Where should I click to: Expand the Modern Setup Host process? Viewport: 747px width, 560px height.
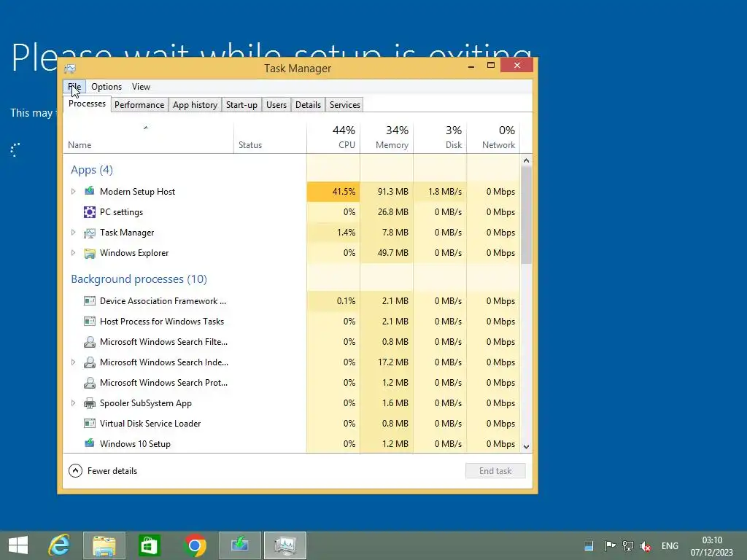(x=73, y=192)
